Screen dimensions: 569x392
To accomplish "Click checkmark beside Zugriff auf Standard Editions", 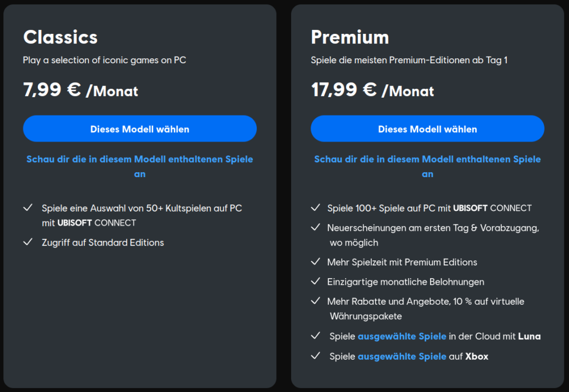I will point(28,242).
